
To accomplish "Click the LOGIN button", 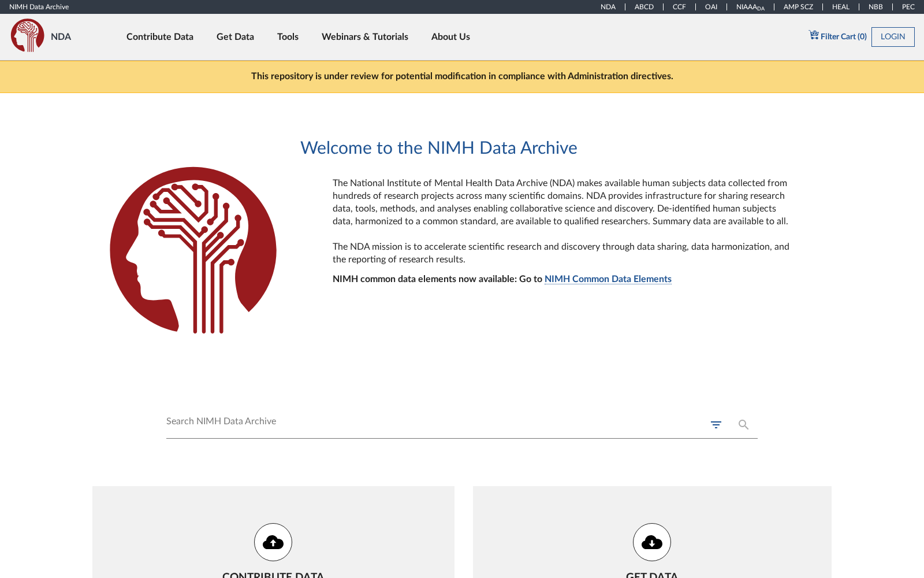I will click(893, 36).
